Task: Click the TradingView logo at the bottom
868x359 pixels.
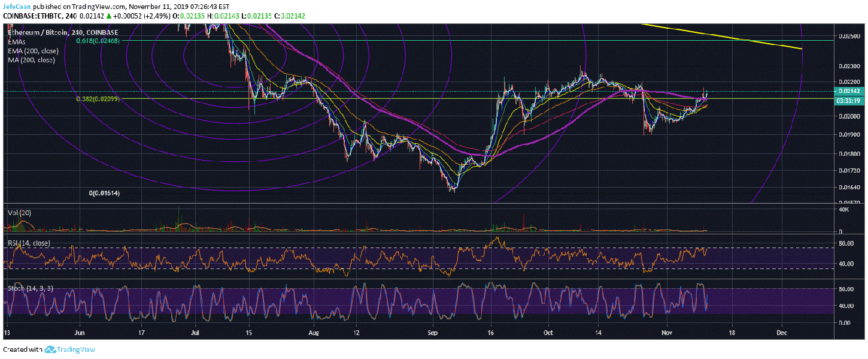Action: 69,349
